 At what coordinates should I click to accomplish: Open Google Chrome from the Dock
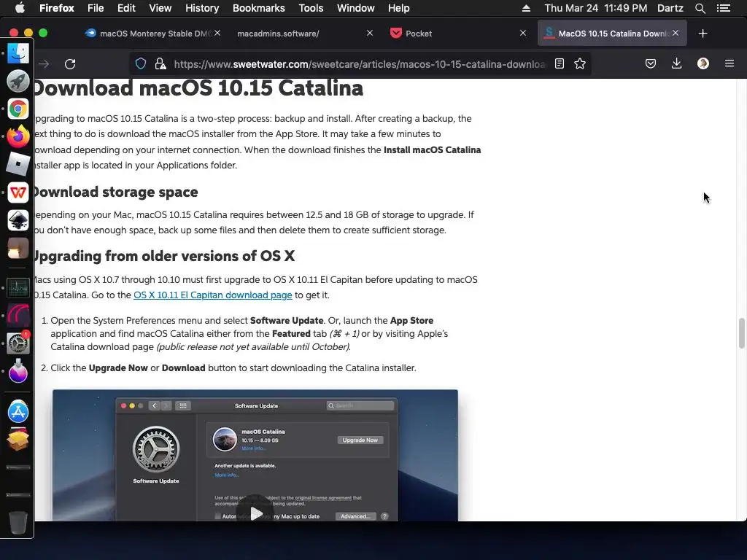point(18,109)
